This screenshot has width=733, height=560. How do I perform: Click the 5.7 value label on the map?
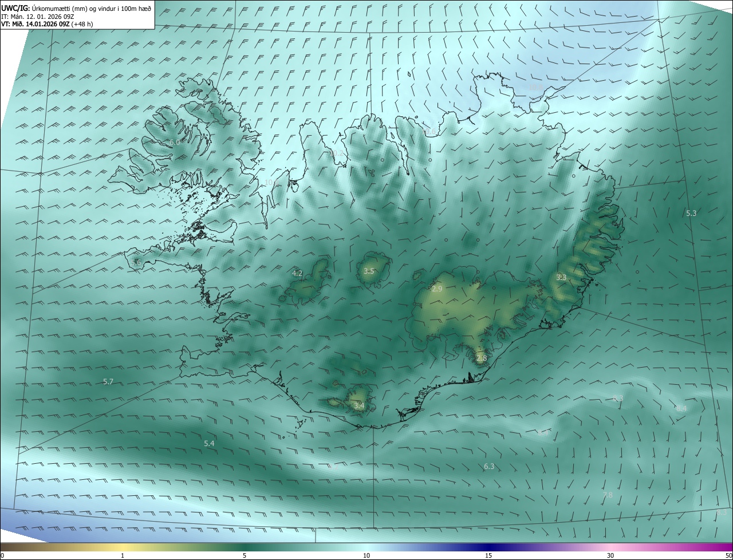pos(108,381)
